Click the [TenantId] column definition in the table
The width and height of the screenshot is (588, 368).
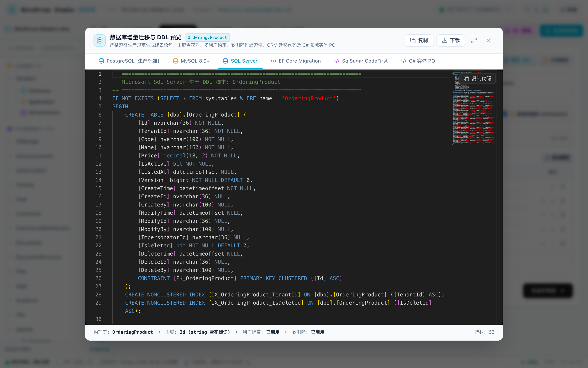pos(190,131)
